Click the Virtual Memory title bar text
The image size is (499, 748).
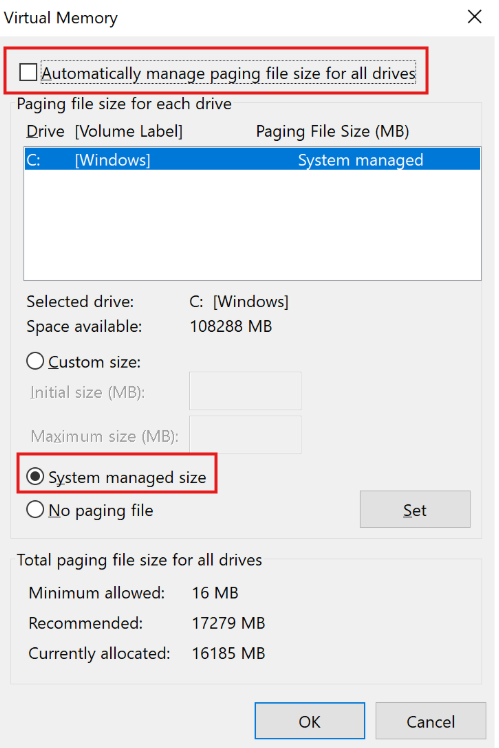pyautogui.click(x=61, y=18)
